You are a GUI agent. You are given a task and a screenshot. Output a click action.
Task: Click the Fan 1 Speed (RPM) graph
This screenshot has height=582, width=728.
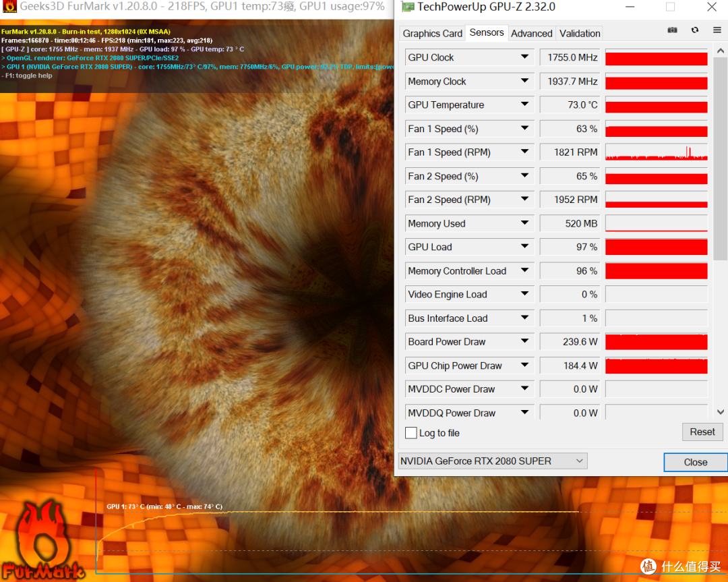[656, 152]
